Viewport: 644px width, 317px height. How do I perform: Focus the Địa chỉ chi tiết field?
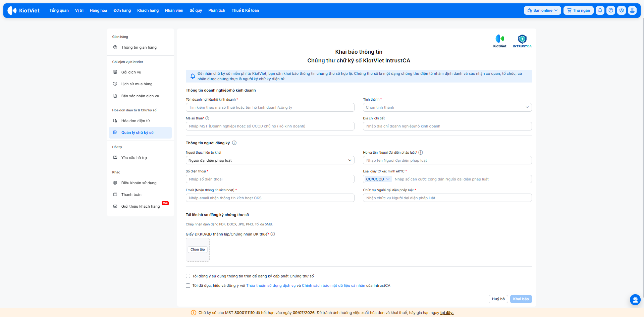point(447,126)
